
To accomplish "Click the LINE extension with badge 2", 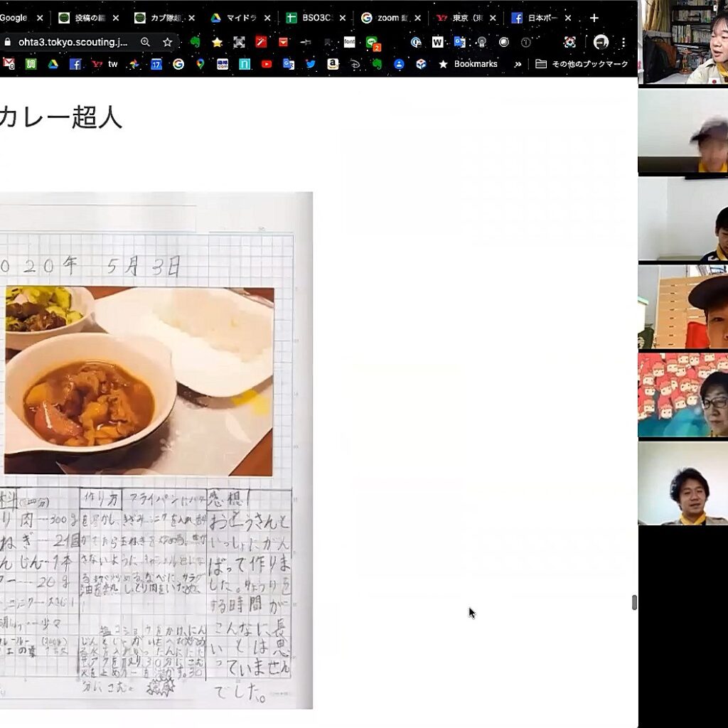I will tap(373, 43).
